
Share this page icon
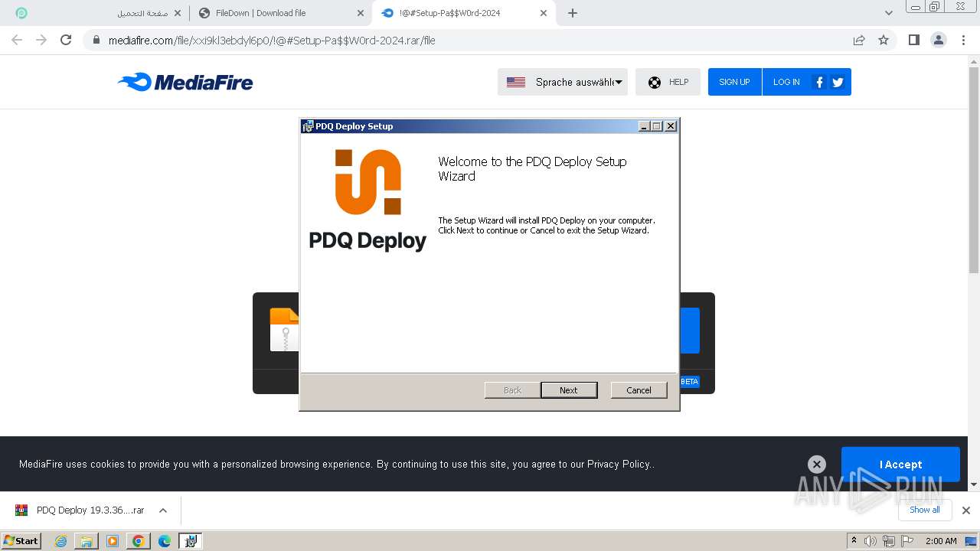point(859,40)
